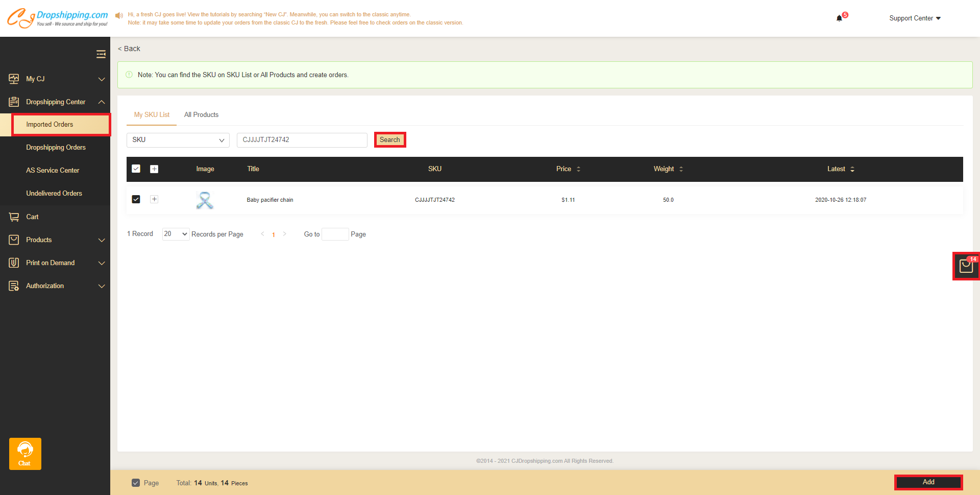Switch to the All Products tab

(201, 115)
